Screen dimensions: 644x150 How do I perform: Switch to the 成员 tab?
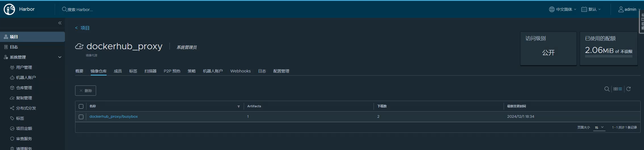[118, 71]
